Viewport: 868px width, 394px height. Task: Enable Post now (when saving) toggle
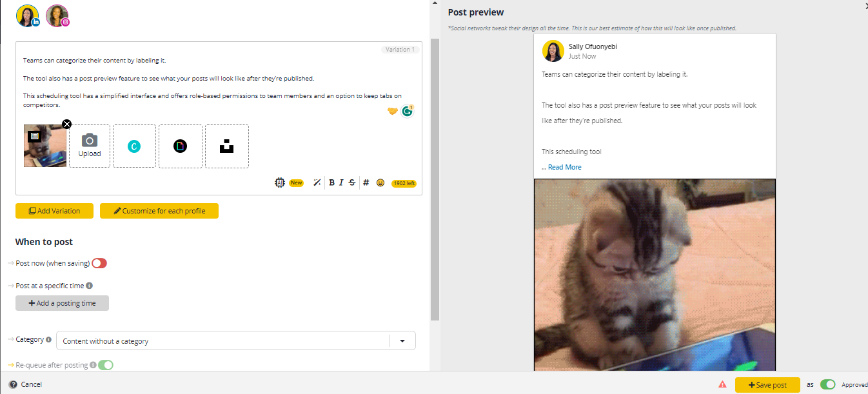(x=99, y=263)
